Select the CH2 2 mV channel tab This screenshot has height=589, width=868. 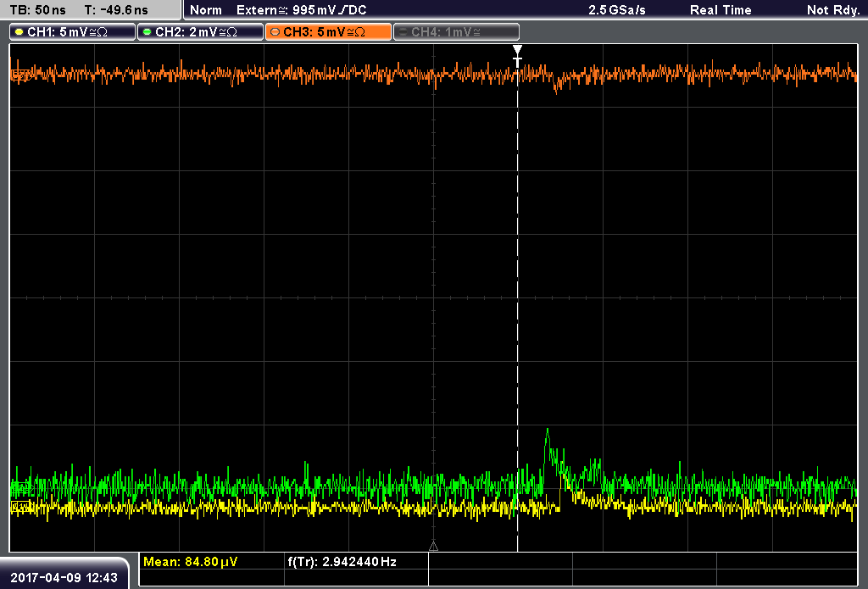200,32
